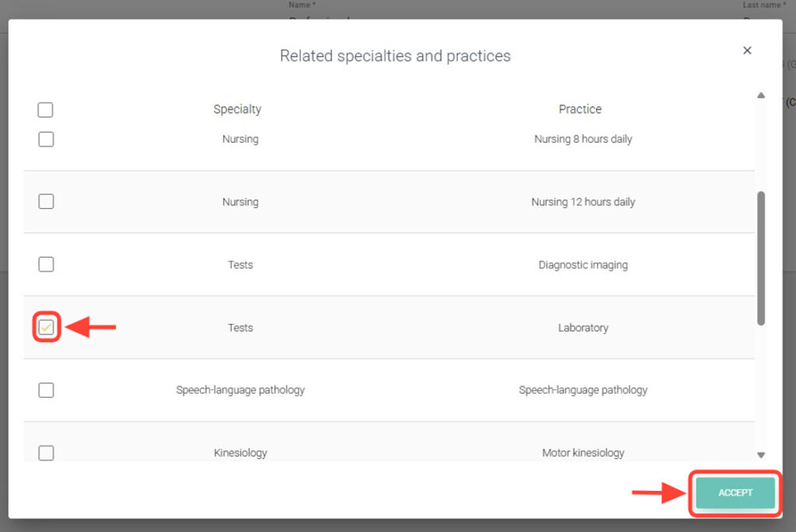Select the Laboratory practice text
796x532 pixels.
click(583, 328)
